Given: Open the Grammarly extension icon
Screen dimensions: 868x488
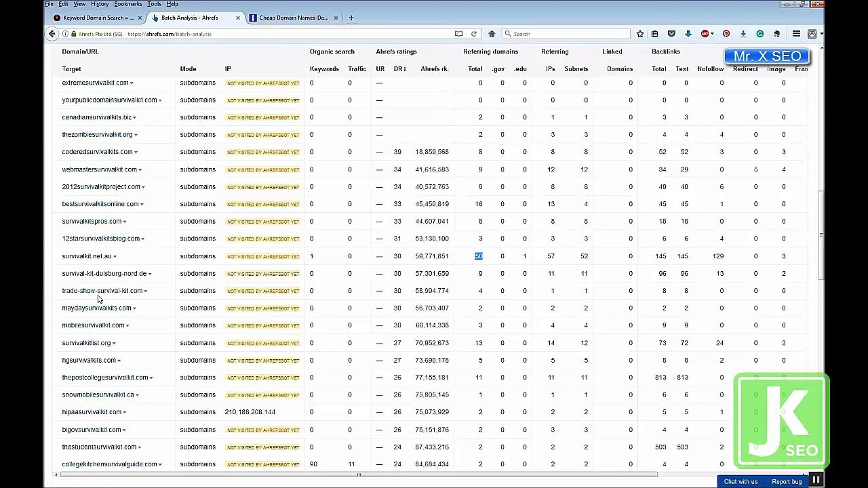Looking at the screenshot, I should [760, 34].
